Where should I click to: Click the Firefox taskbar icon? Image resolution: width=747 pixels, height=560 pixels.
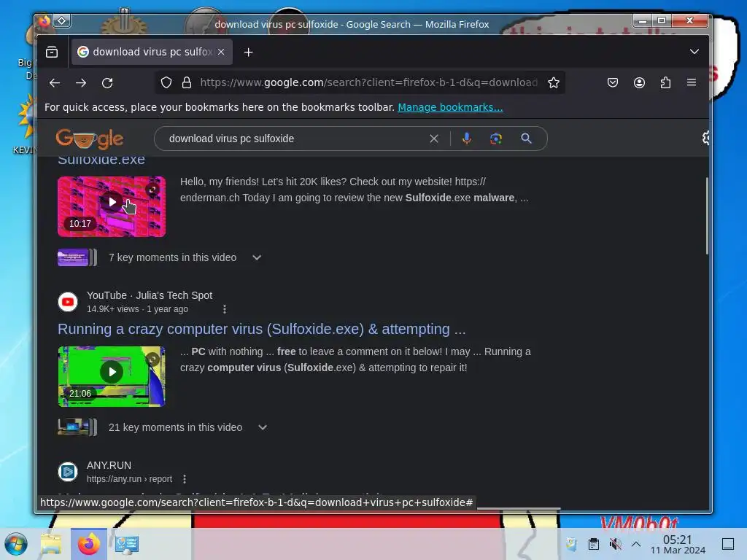[89, 544]
